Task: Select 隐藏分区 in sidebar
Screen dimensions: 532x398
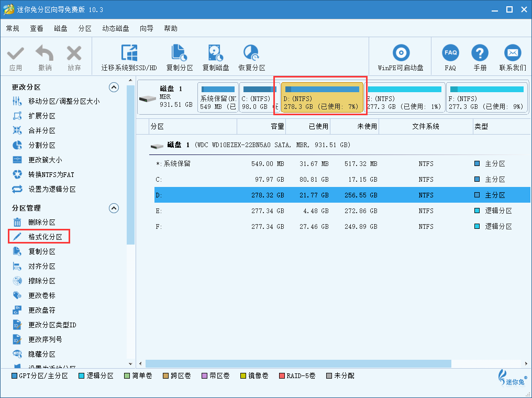Action: point(34,354)
